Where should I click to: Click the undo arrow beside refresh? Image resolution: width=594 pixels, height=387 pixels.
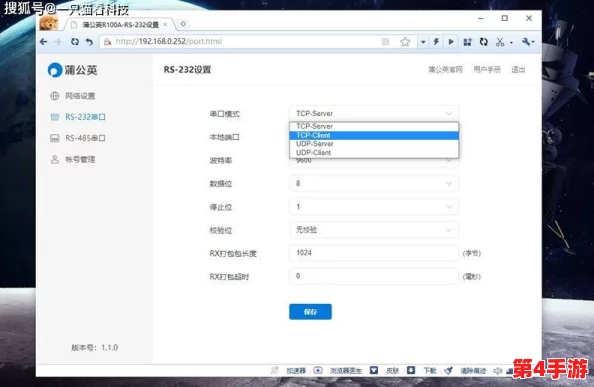point(89,42)
